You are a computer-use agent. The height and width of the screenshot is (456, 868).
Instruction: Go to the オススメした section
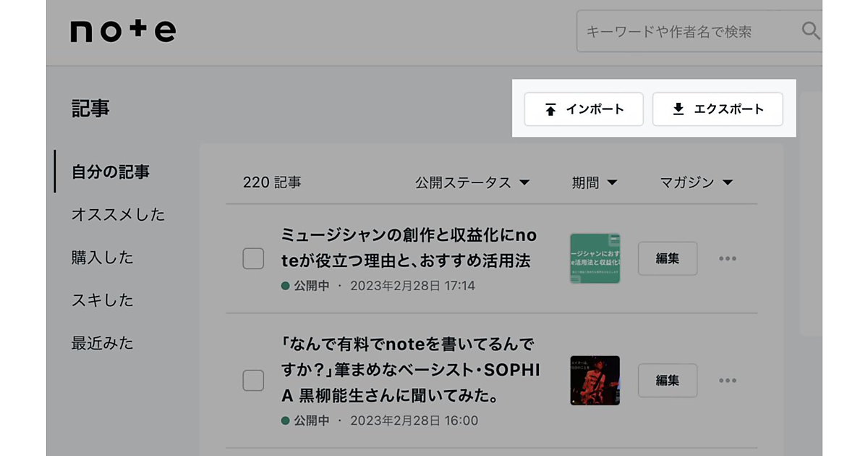pyautogui.click(x=118, y=214)
